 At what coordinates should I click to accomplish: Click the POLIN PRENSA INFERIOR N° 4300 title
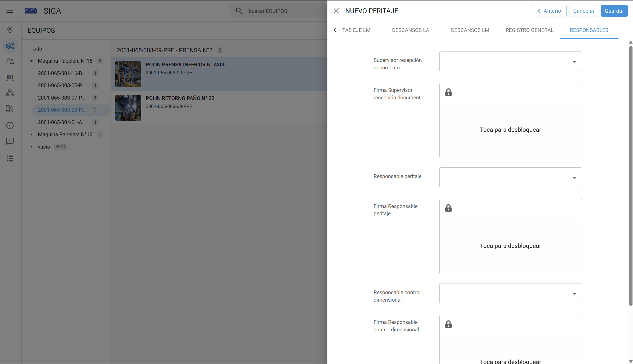[186, 64]
